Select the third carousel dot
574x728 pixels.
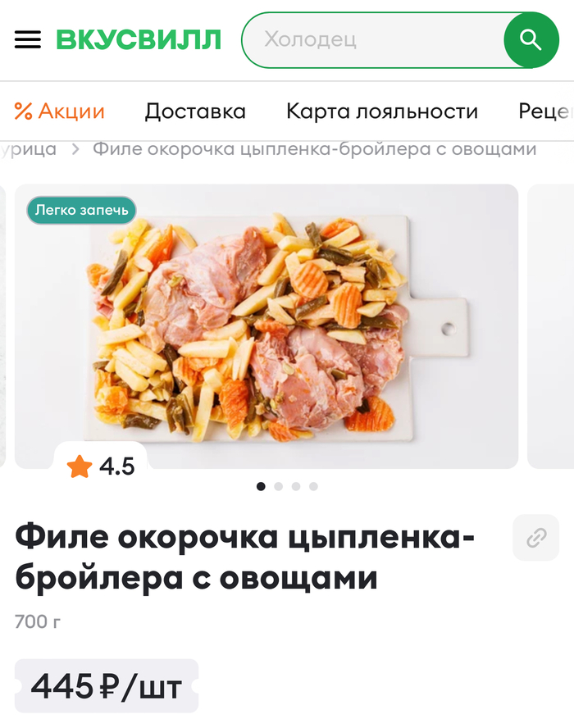(296, 486)
